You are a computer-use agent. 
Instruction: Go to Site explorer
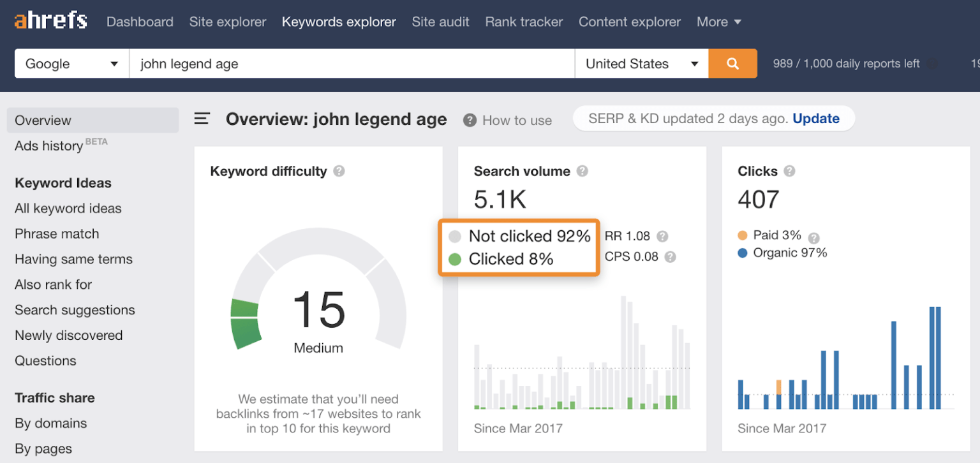tap(228, 21)
